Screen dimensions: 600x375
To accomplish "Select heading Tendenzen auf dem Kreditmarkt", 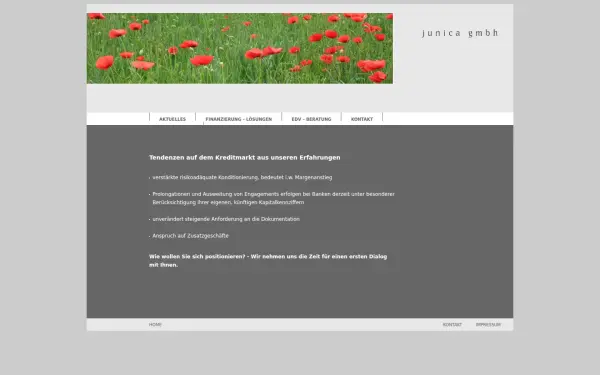I will click(x=245, y=157).
